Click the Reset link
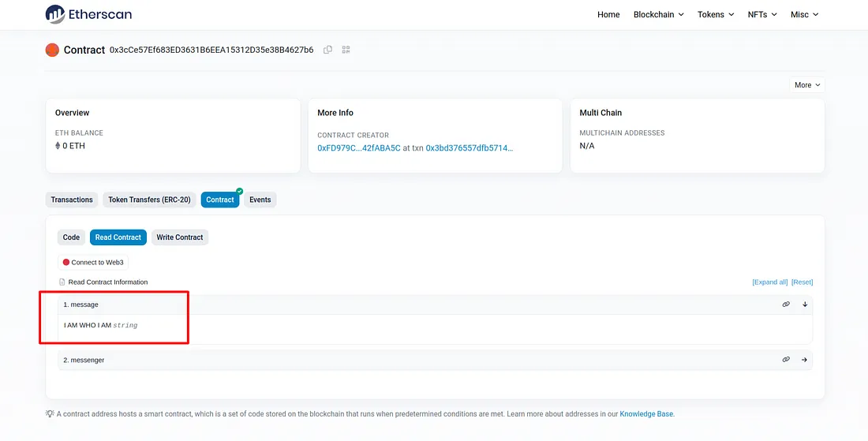The image size is (868, 441). (803, 282)
